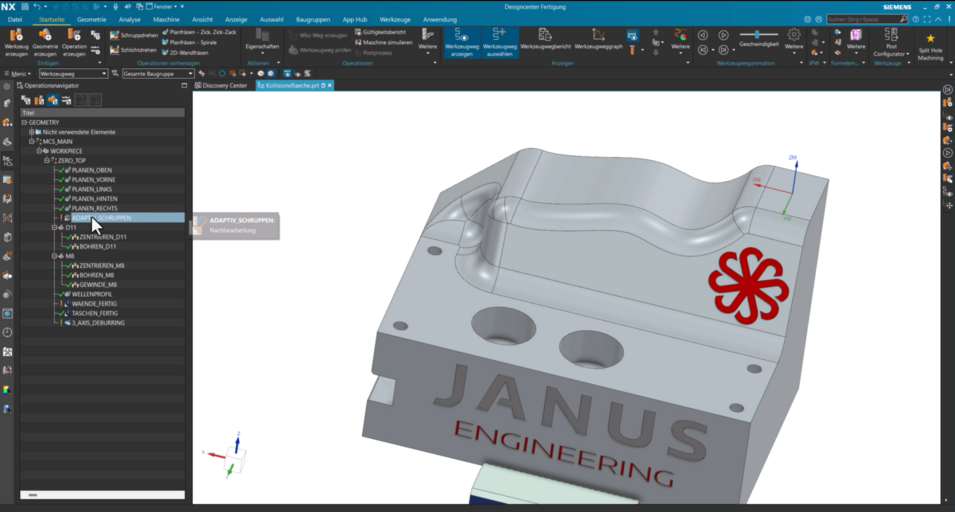The image size is (955, 512).
Task: Open the Datei menu
Action: [x=15, y=19]
